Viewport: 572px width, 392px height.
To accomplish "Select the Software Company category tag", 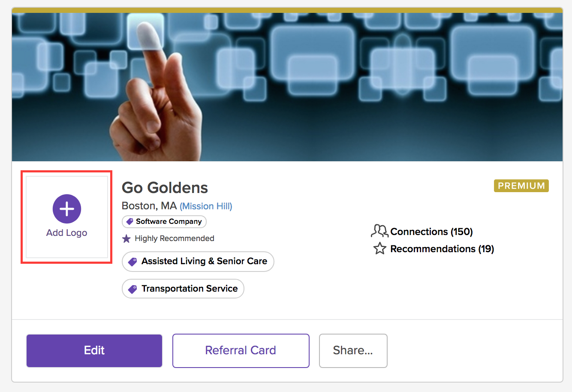I will [164, 222].
